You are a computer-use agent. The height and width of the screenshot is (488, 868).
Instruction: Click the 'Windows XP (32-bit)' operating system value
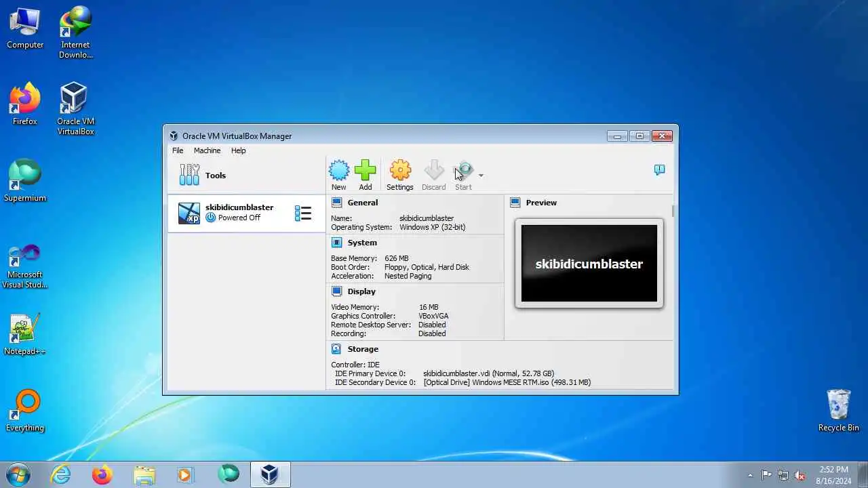click(433, 227)
